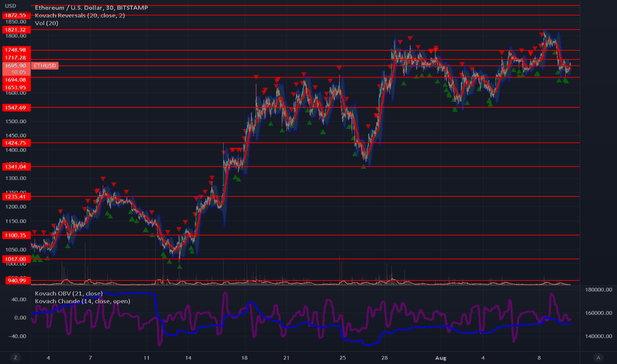Screen dimensions: 617x364
Task: Click the Z button at chart bottom-left
Action: pyautogui.click(x=16, y=357)
